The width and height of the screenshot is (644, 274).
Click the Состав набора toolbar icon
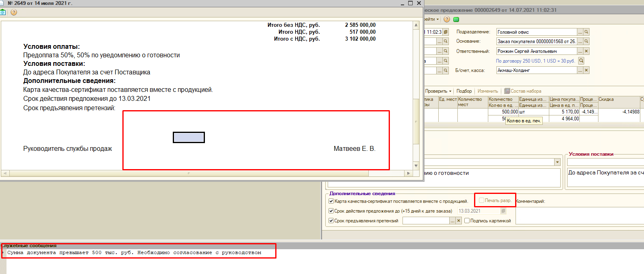click(x=507, y=91)
